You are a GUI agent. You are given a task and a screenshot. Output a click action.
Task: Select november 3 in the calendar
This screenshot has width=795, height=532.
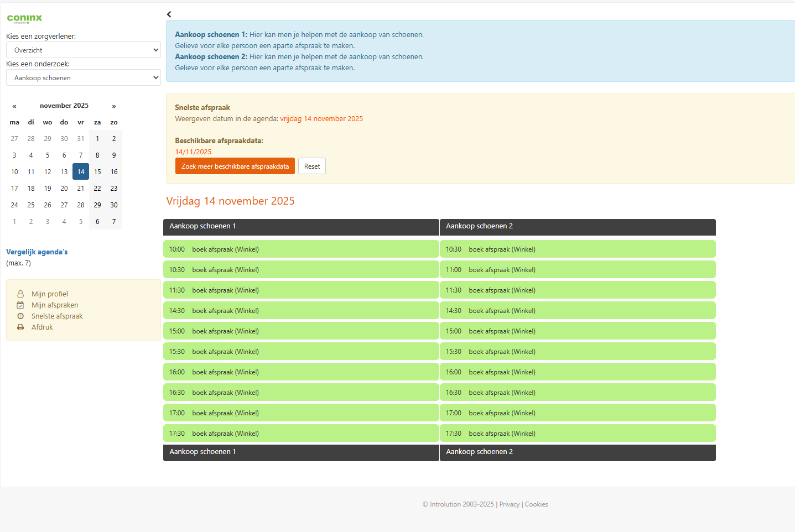(x=14, y=155)
